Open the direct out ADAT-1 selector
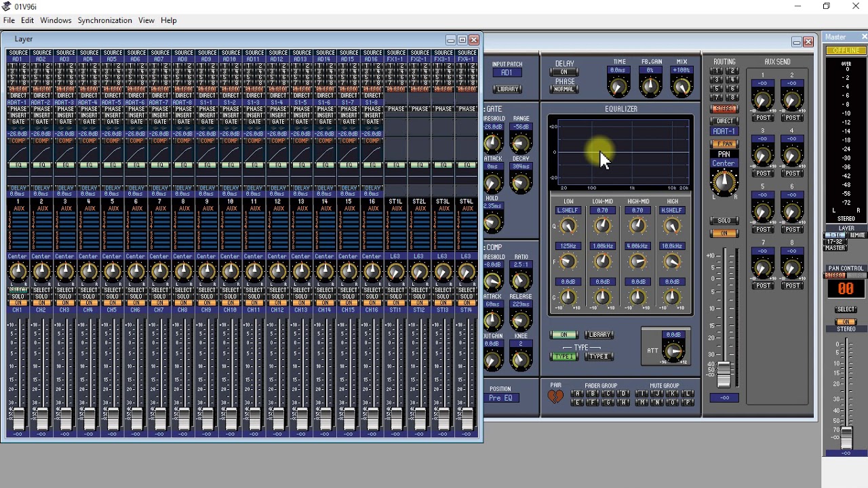Image resolution: width=868 pixels, height=488 pixels. [x=724, y=131]
